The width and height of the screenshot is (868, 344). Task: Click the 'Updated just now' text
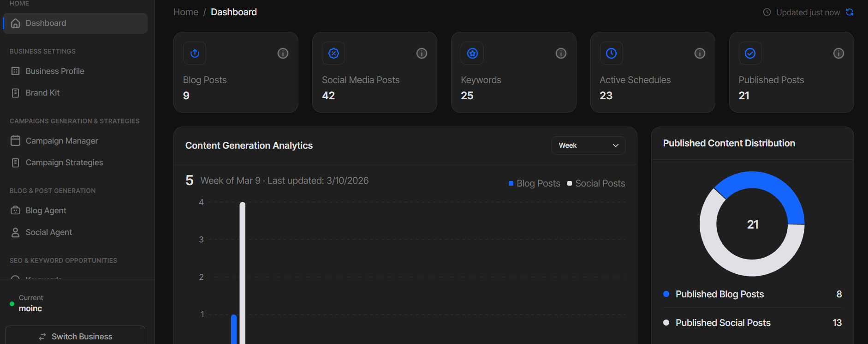pyautogui.click(x=808, y=12)
